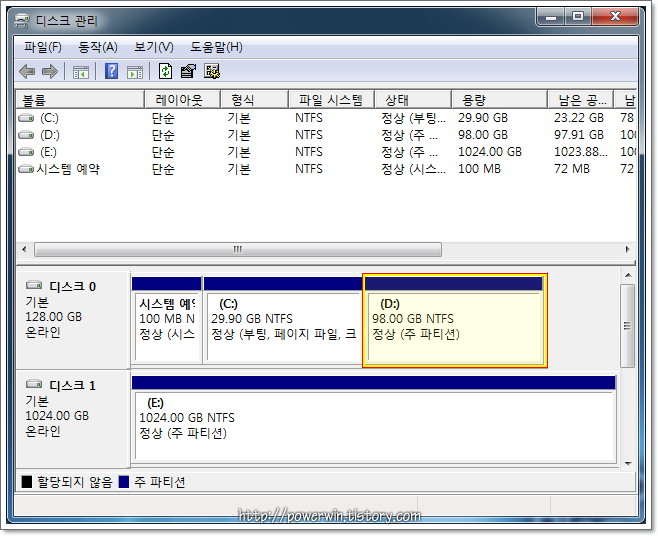Click the Back arrow toolbar icon

click(27, 71)
